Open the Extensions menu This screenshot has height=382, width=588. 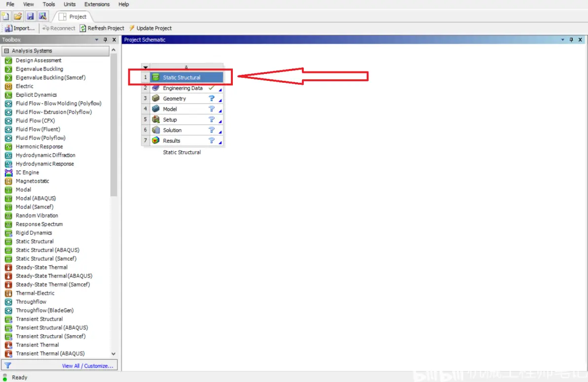(x=97, y=4)
